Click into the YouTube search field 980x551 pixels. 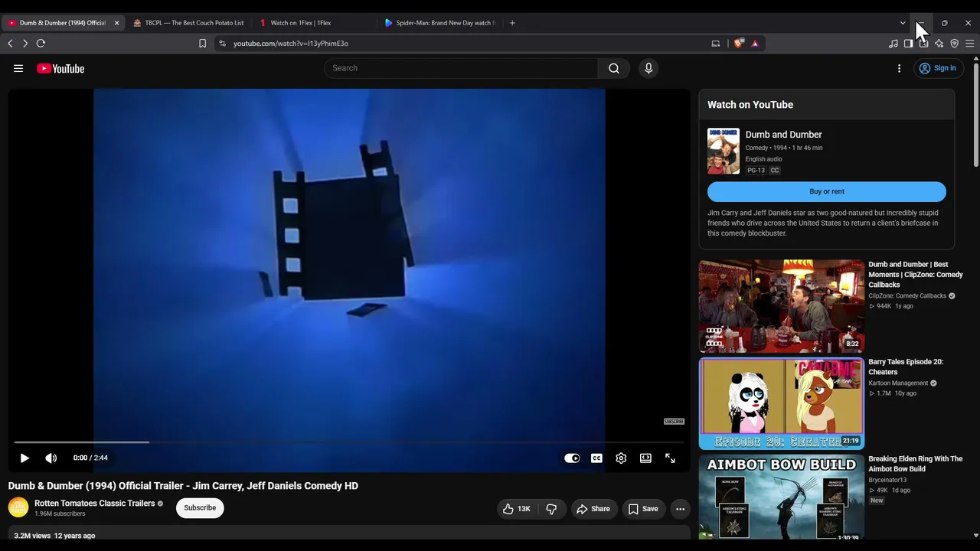tap(461, 68)
